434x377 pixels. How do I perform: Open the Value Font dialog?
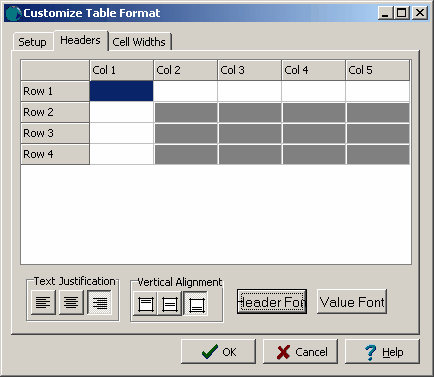pos(352,302)
